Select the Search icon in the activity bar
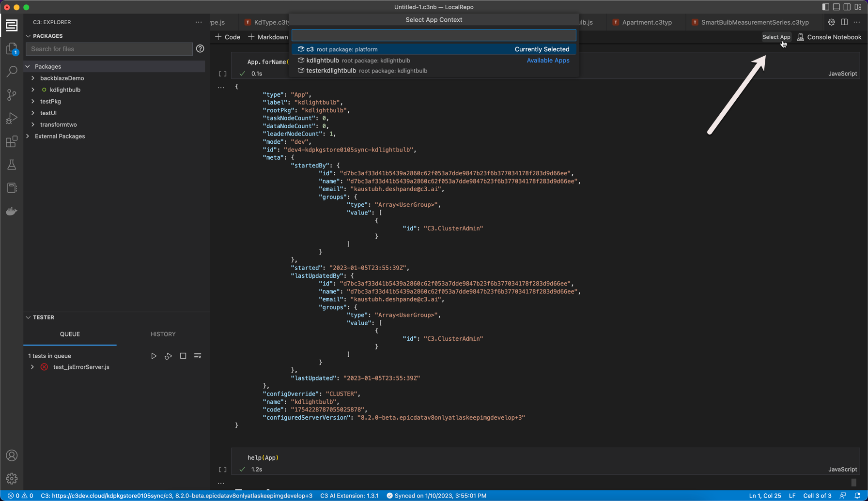The height and width of the screenshot is (501, 868). point(11,72)
